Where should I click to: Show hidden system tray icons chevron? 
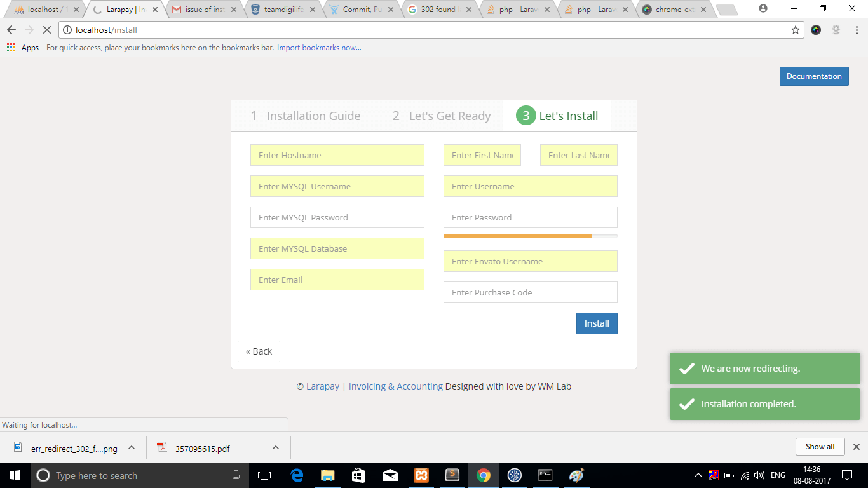(698, 475)
